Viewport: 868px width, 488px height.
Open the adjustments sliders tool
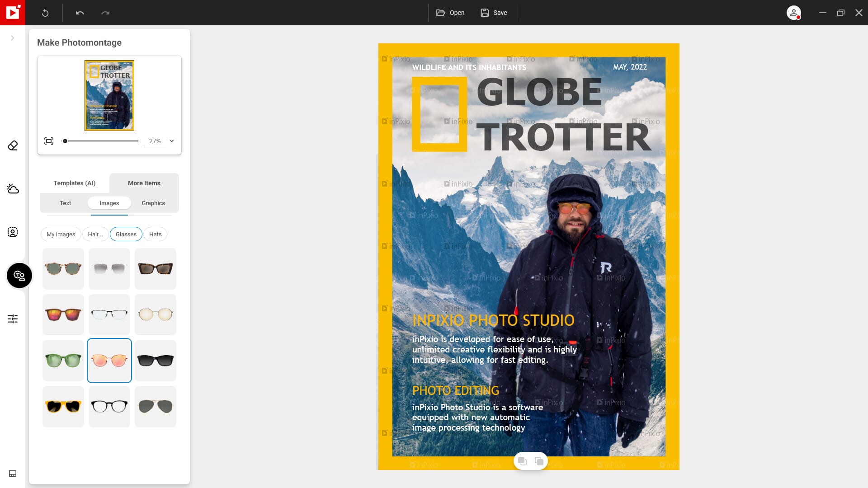coord(13,319)
